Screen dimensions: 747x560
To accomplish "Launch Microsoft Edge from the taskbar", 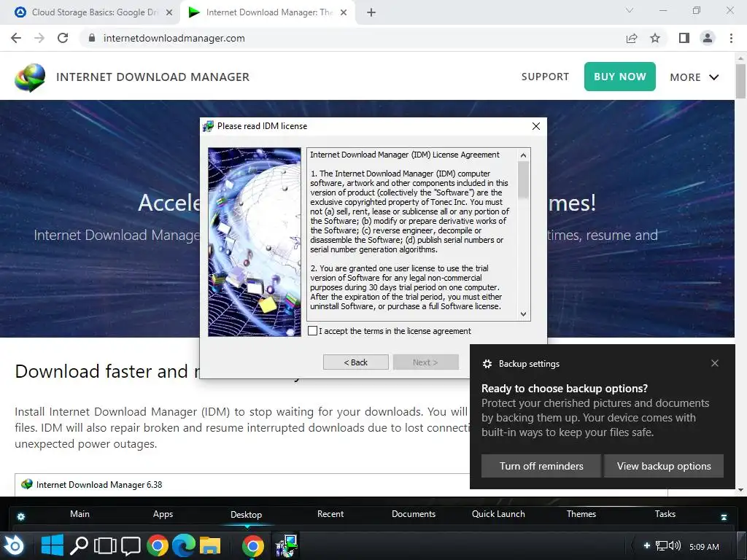I will 183,545.
